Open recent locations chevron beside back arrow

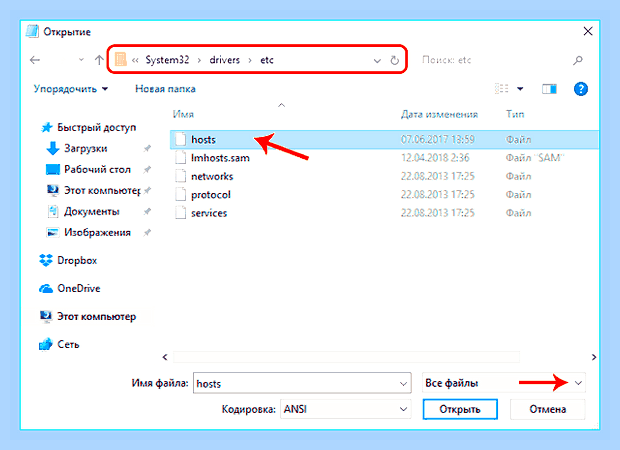pos(81,60)
